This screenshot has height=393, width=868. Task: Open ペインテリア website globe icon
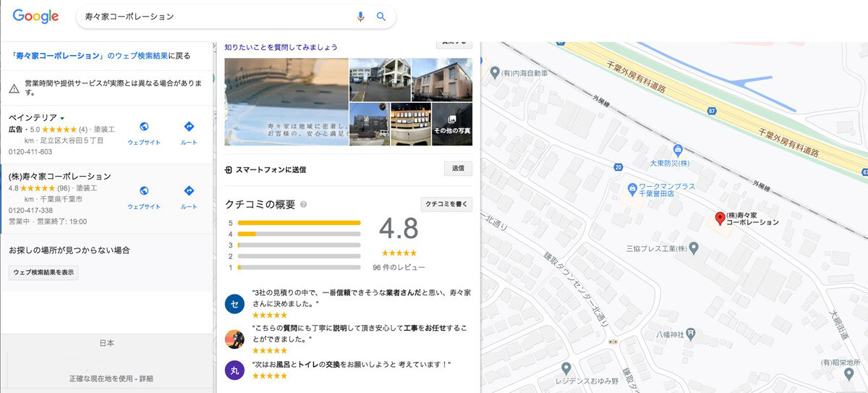143,127
